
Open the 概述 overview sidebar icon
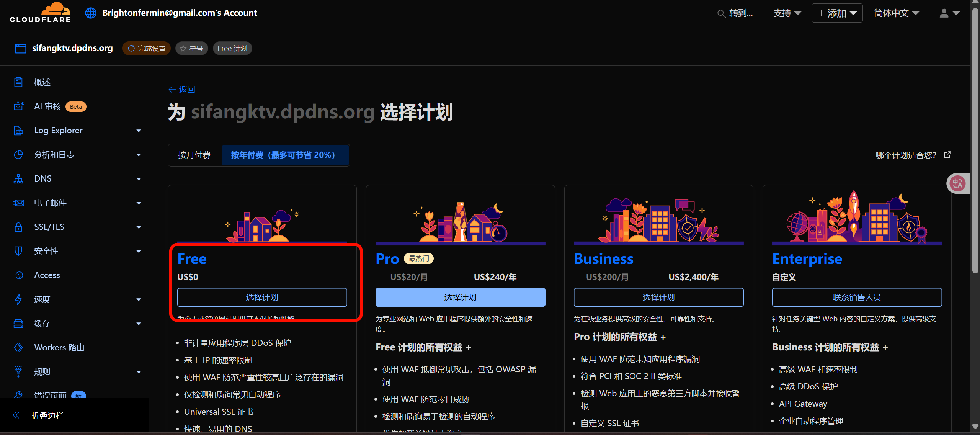pos(18,82)
